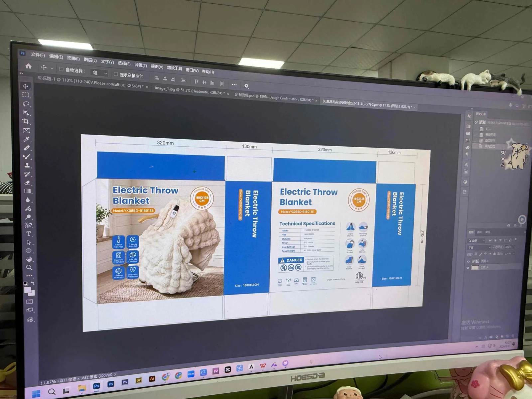Go to the Photoshop Home screen
The height and width of the screenshot is (399, 532).
(29, 66)
